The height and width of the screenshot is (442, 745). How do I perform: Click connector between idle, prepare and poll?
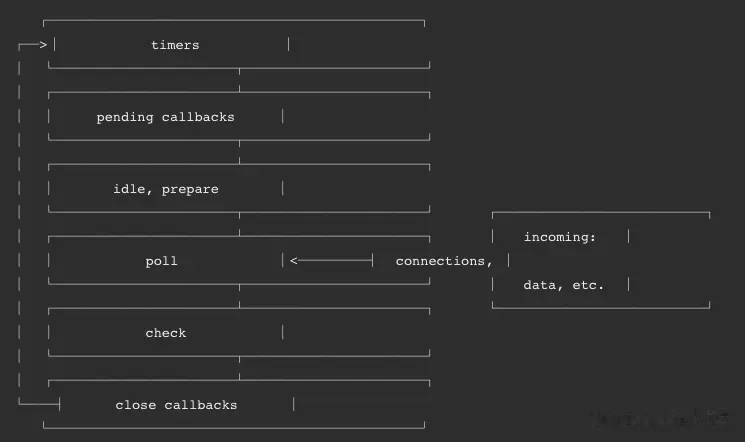coord(239,224)
